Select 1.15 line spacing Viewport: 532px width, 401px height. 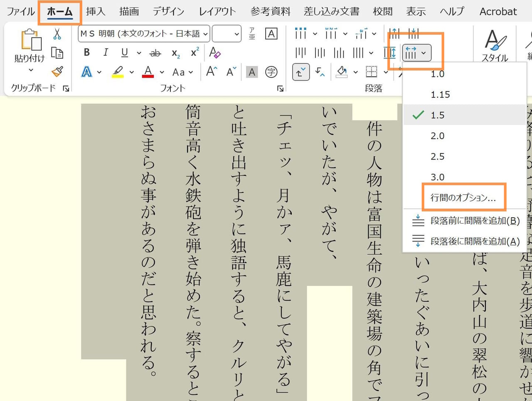point(465,94)
